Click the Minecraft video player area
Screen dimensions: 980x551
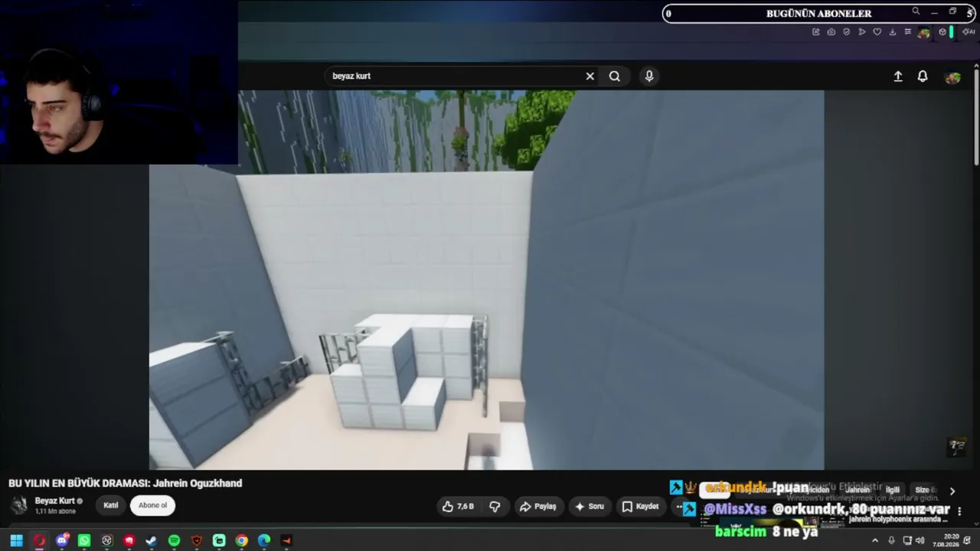coord(486,279)
